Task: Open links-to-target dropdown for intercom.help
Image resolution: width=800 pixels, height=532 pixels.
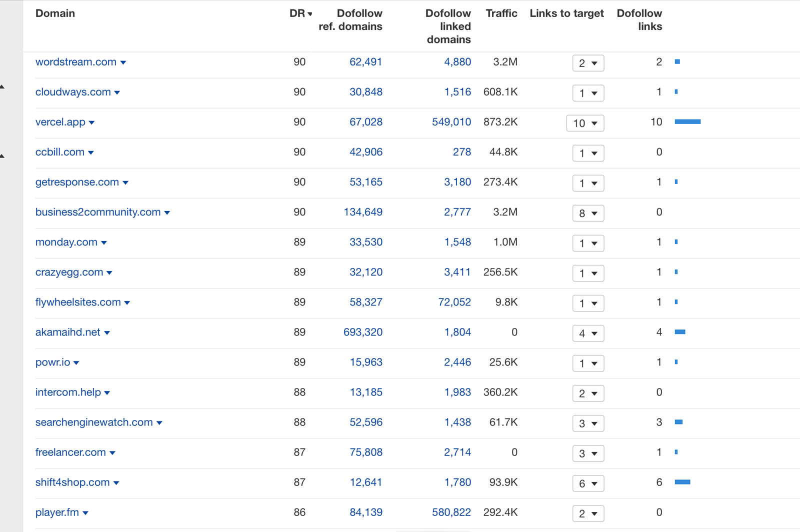Action: tap(588, 393)
